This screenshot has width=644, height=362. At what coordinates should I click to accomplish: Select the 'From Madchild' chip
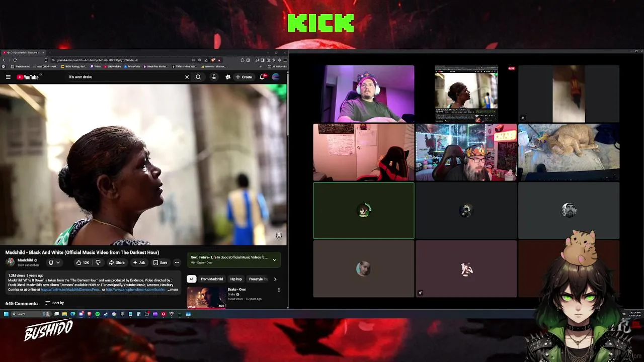coord(212,279)
